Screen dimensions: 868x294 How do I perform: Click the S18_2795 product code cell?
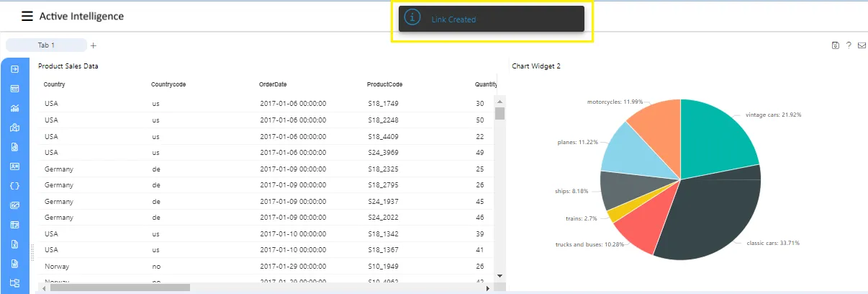coord(383,185)
